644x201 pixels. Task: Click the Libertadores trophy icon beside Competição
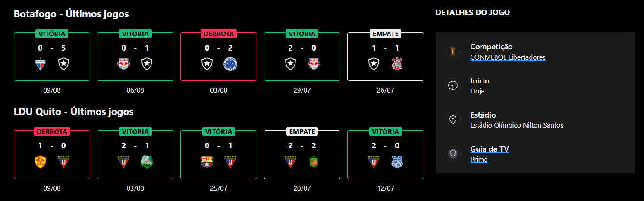click(x=453, y=51)
